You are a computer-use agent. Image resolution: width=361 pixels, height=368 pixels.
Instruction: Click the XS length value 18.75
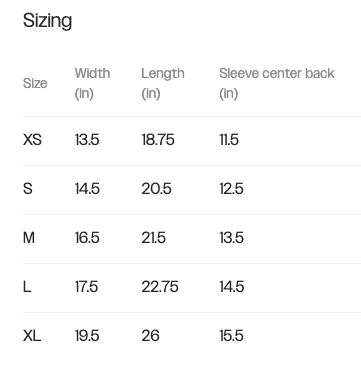point(158,140)
